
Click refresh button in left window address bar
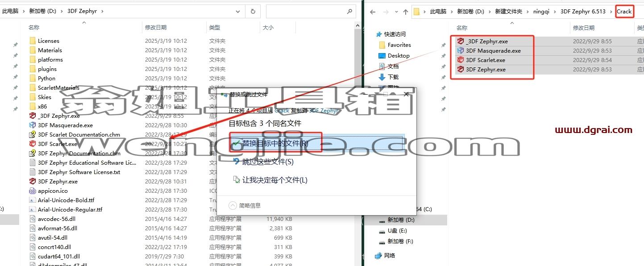point(253,11)
